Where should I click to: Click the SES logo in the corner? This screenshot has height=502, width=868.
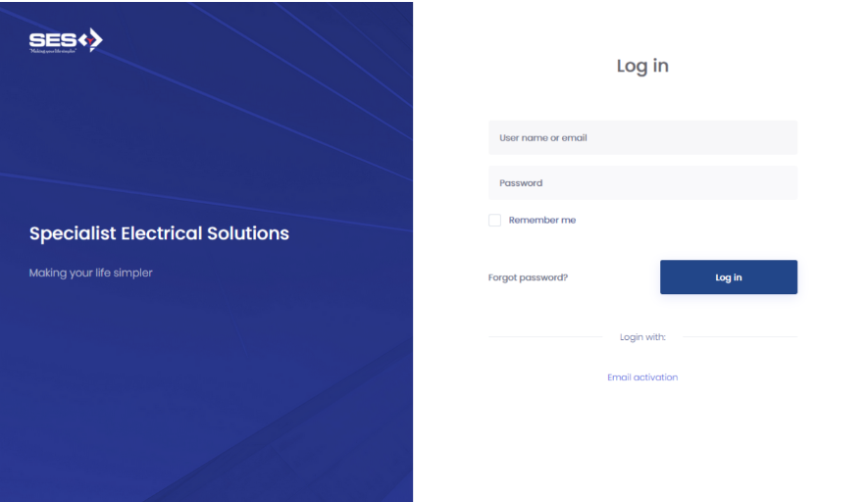[66, 40]
